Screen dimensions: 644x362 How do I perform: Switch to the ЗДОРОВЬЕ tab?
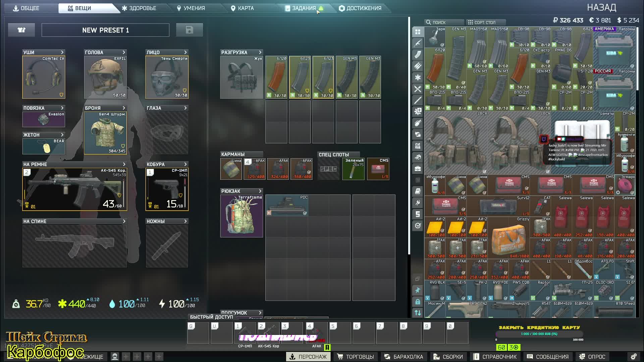click(x=139, y=8)
